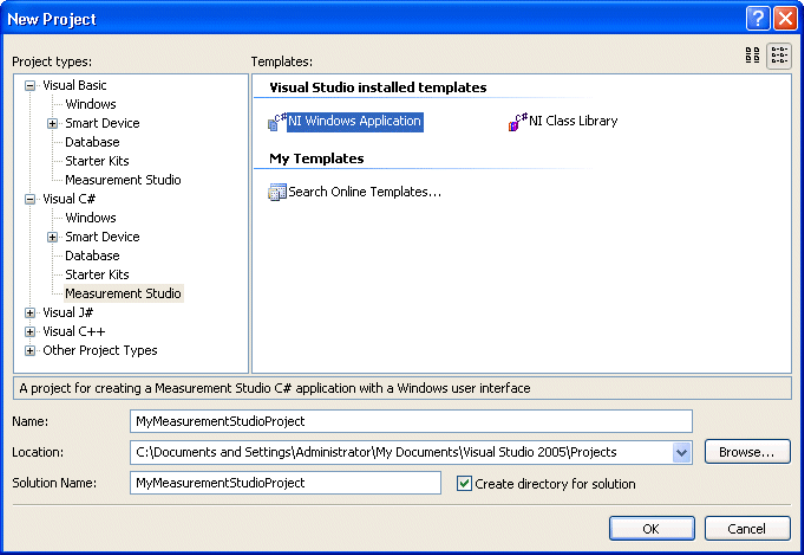This screenshot has height=555, width=804.
Task: Expand Smart Device under Visual Basic
Action: click(52, 124)
